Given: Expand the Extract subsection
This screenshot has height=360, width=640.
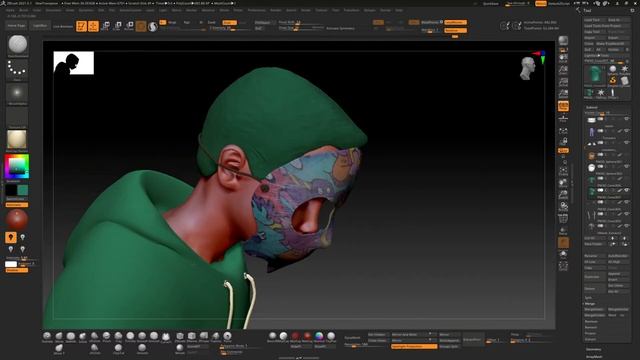Looking at the screenshot, I should click(590, 339).
